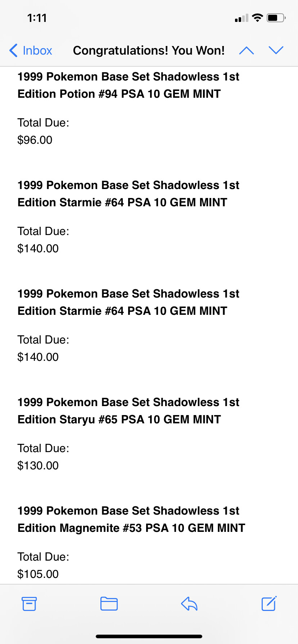Go to previous message with up arrow
This screenshot has height=644, width=298.
(x=247, y=51)
